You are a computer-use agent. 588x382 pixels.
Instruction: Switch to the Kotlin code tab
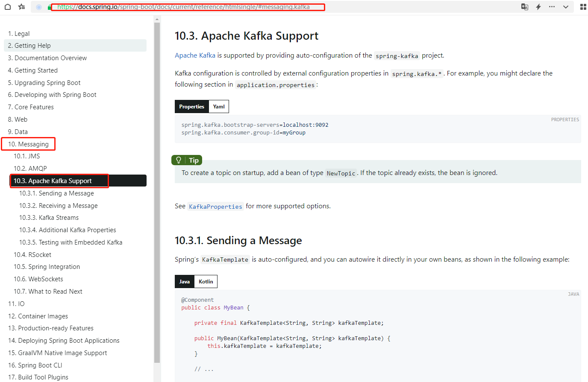[x=206, y=282]
